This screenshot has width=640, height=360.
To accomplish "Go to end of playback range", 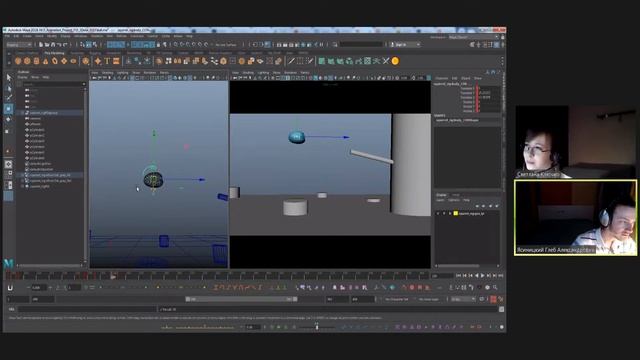I will (x=501, y=276).
